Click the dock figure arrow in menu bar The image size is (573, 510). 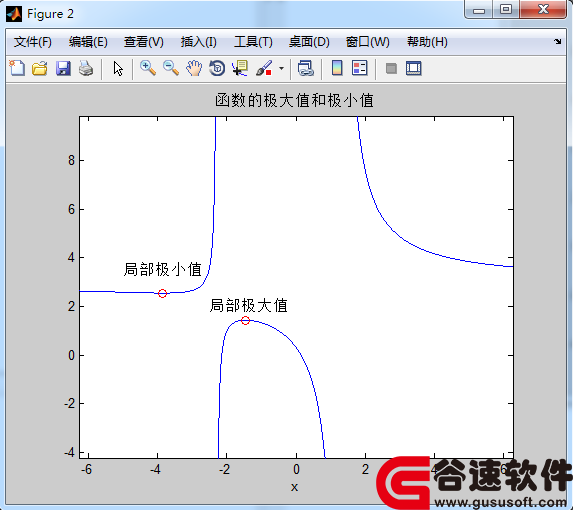pyautogui.click(x=557, y=42)
